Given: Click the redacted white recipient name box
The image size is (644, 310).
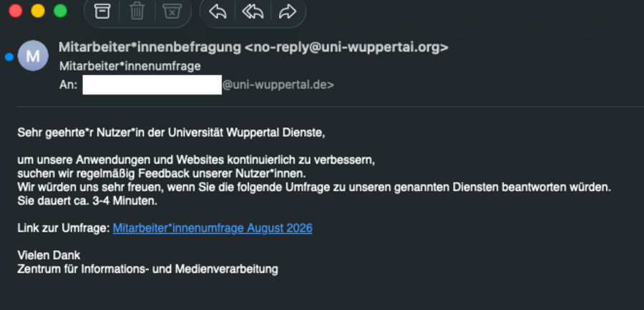Looking at the screenshot, I should click(x=152, y=84).
